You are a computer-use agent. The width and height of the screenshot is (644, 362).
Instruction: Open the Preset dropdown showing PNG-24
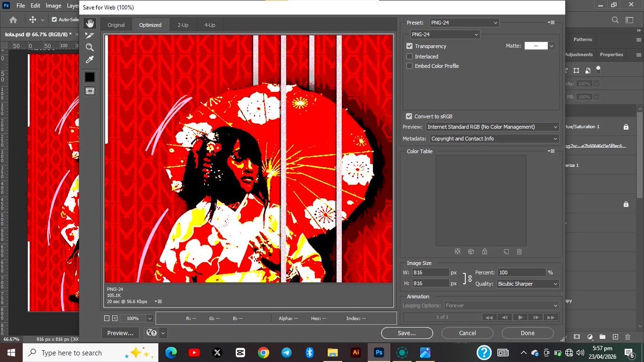pos(464,22)
